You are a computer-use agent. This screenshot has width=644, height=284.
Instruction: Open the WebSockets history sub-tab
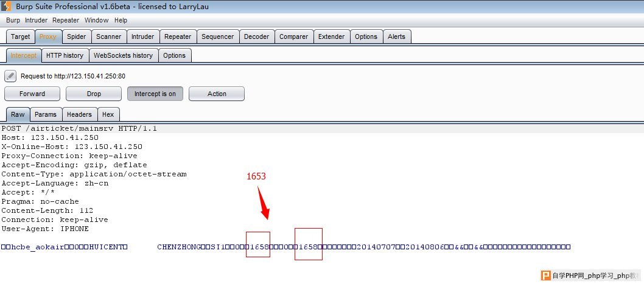(x=123, y=55)
